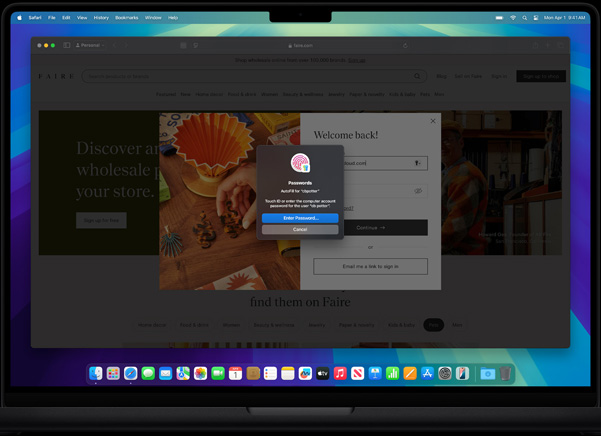Open a new Safari tab
The image size is (601, 436).
(x=548, y=45)
